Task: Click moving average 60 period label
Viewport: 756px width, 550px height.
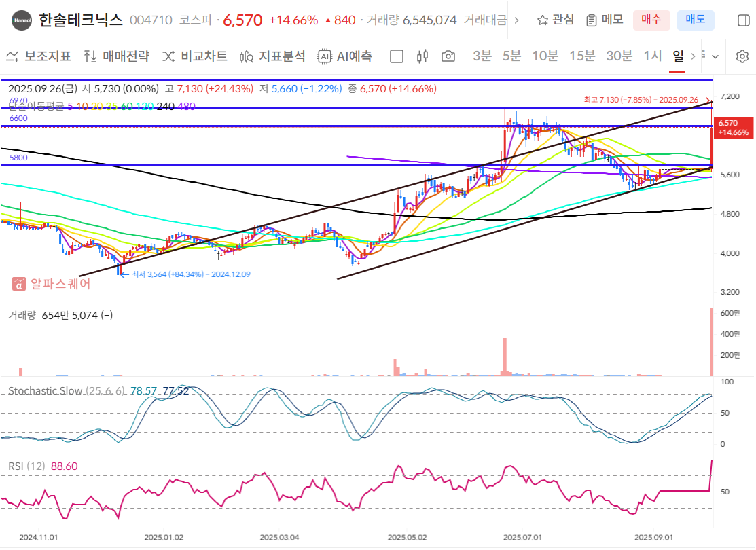Action: point(126,106)
